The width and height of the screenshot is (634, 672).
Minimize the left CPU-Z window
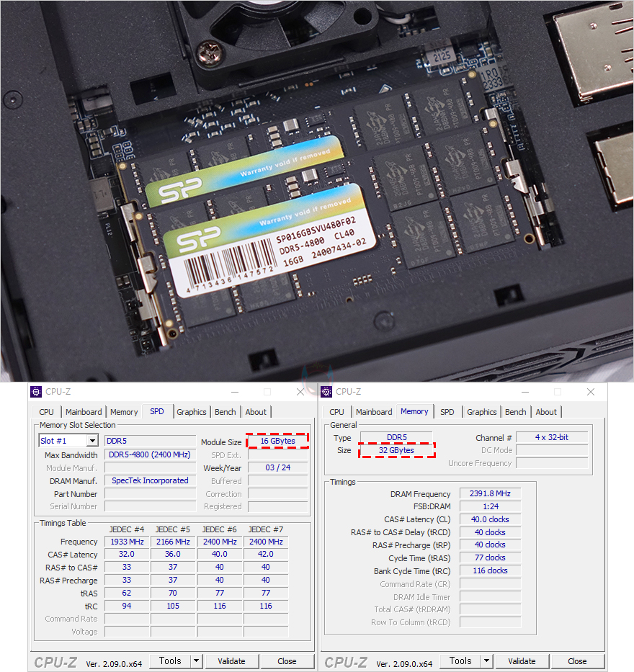tap(235, 392)
